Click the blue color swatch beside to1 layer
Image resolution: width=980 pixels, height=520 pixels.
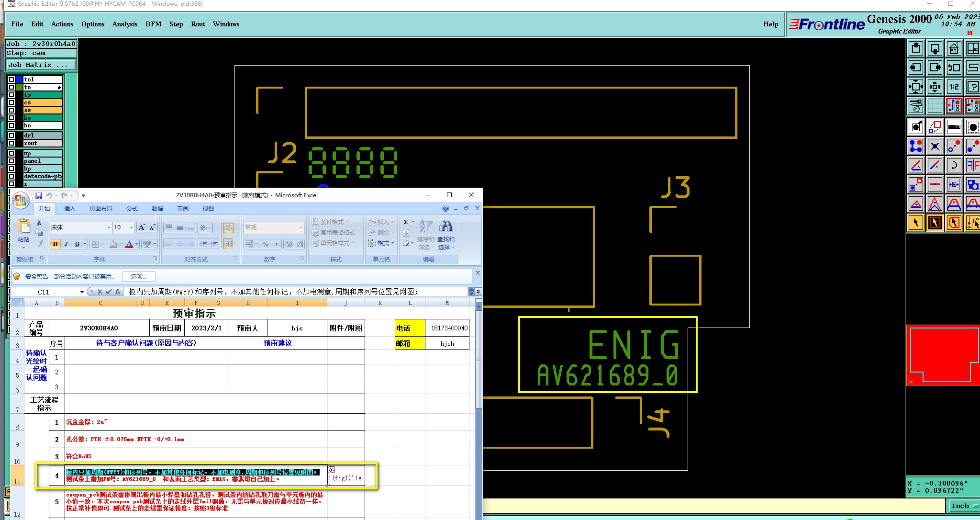click(x=19, y=79)
